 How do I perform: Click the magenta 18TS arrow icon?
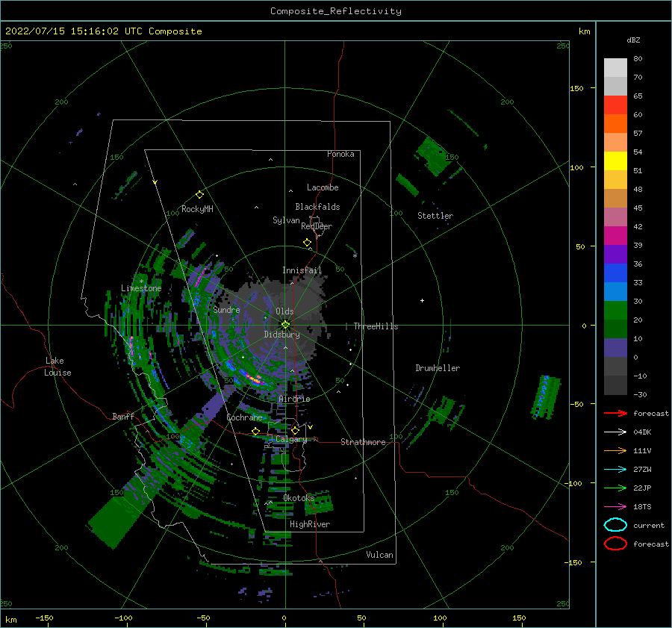[x=615, y=507]
